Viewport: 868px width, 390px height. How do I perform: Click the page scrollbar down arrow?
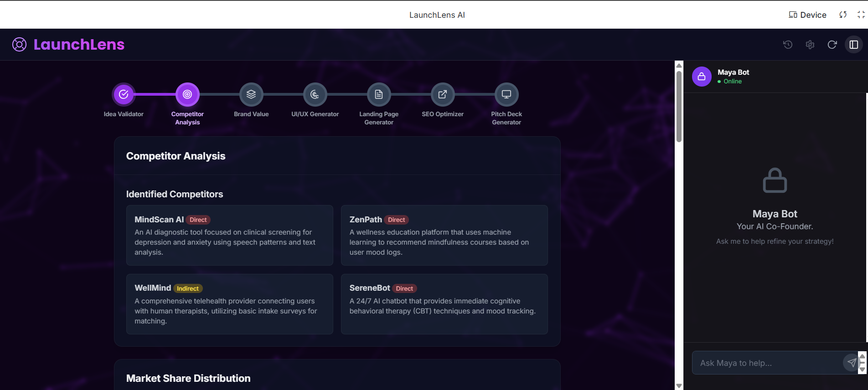pos(679,386)
